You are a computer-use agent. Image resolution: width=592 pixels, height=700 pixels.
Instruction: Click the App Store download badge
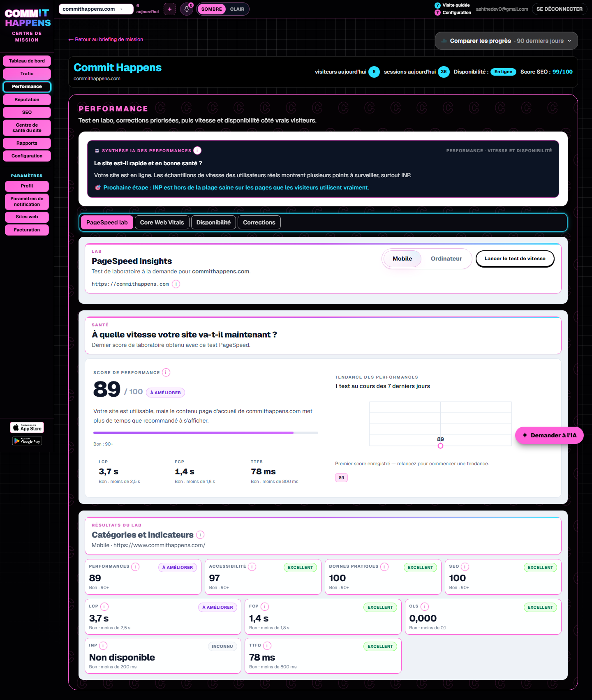[x=27, y=427]
